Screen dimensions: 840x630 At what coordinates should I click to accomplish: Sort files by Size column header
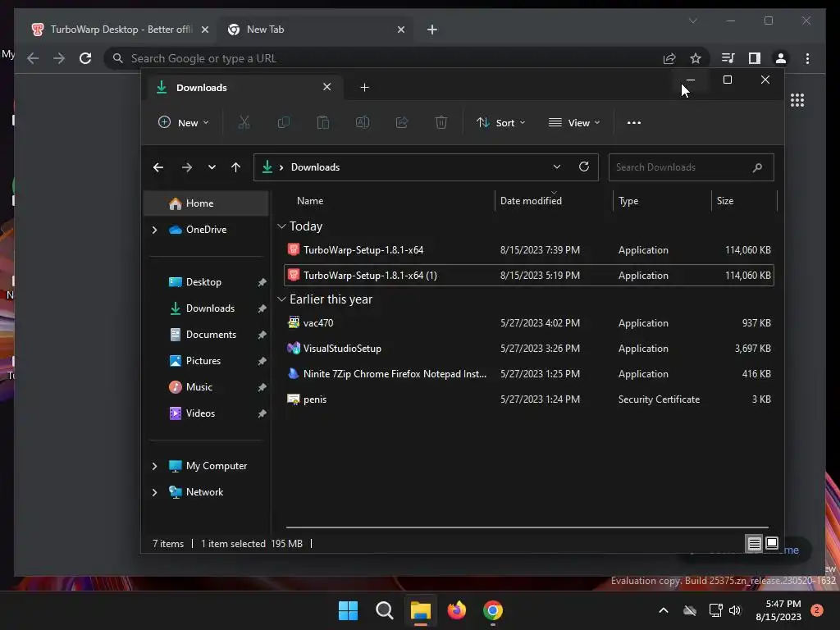(744, 201)
